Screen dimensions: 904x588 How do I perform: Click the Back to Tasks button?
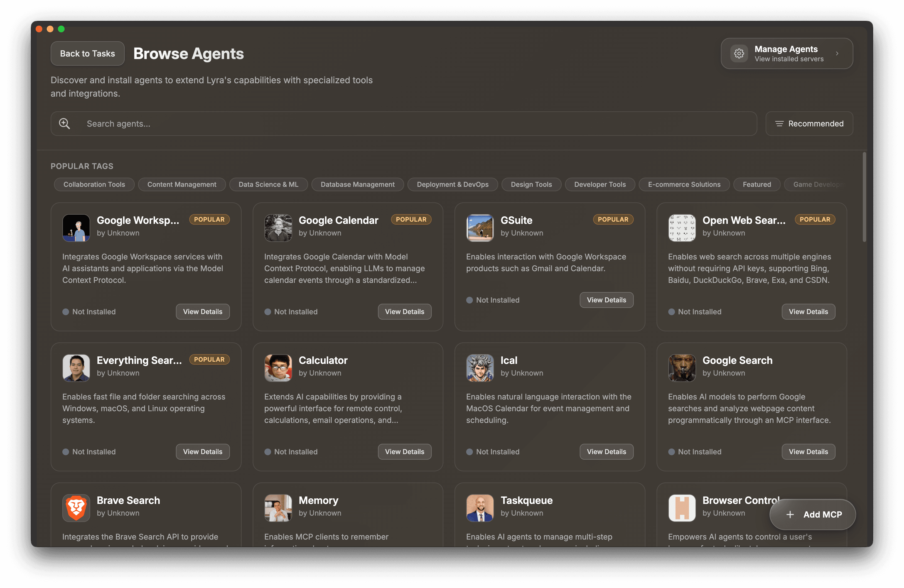tap(87, 53)
